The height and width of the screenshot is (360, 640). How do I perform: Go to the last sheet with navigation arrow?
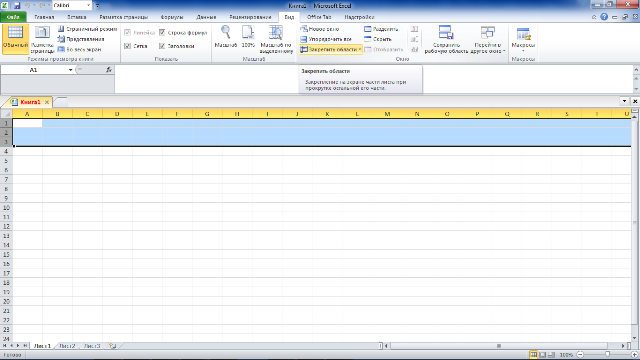point(25,346)
